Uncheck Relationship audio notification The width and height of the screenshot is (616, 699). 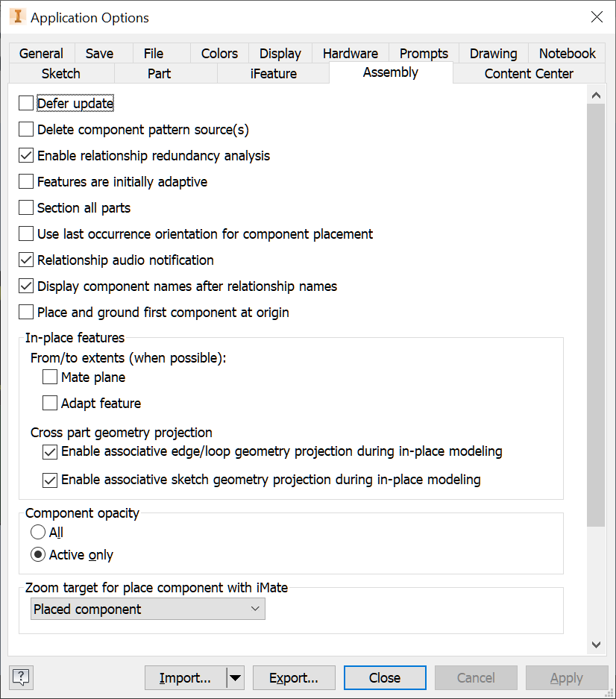25,260
